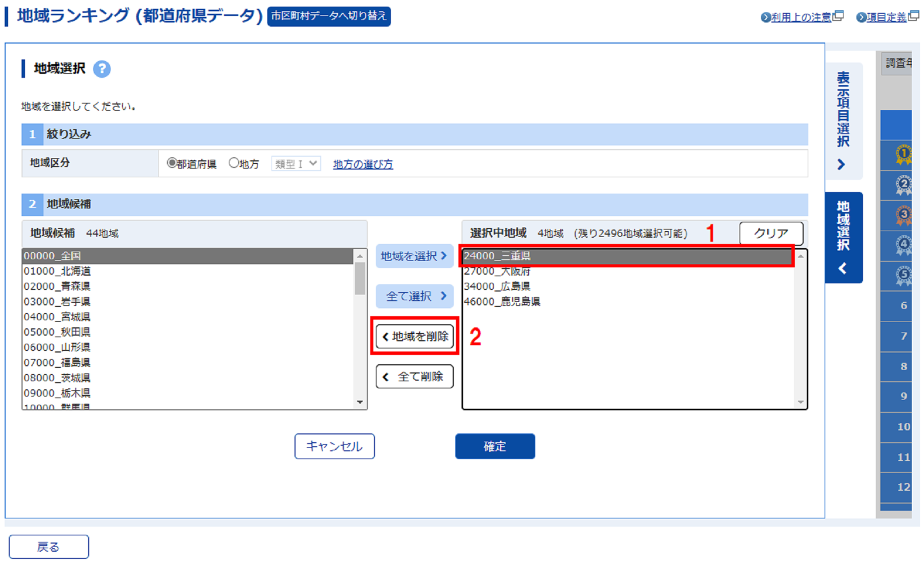Click candidate list scrollbar down arrow

(x=360, y=402)
